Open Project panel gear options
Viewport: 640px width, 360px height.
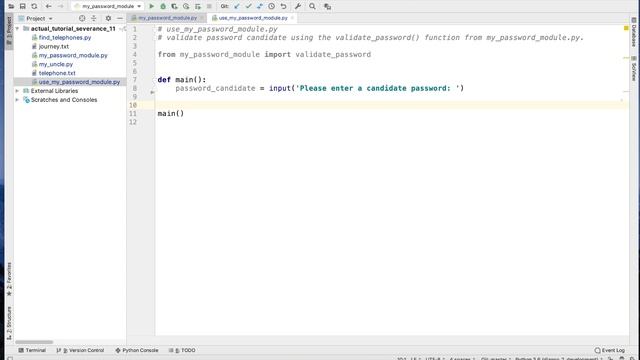108,18
